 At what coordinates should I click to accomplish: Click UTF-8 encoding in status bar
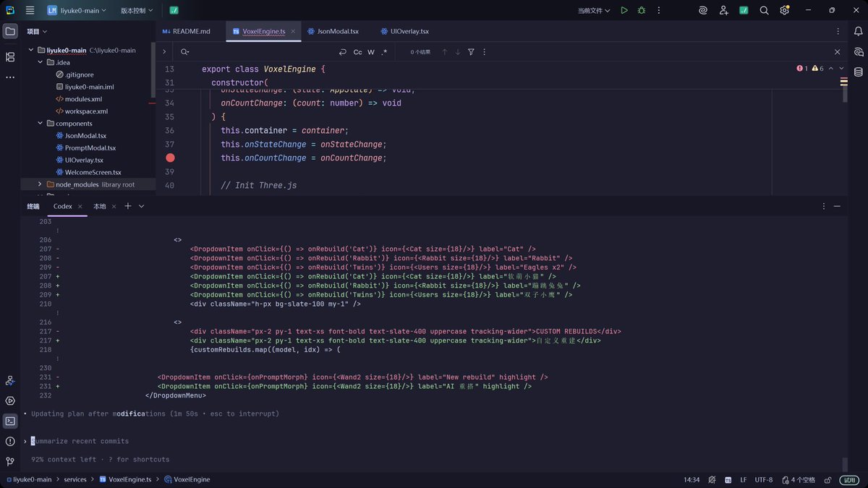(x=763, y=479)
